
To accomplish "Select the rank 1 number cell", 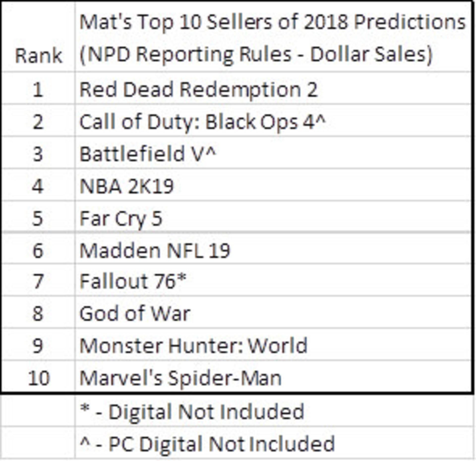I will click(x=38, y=88).
